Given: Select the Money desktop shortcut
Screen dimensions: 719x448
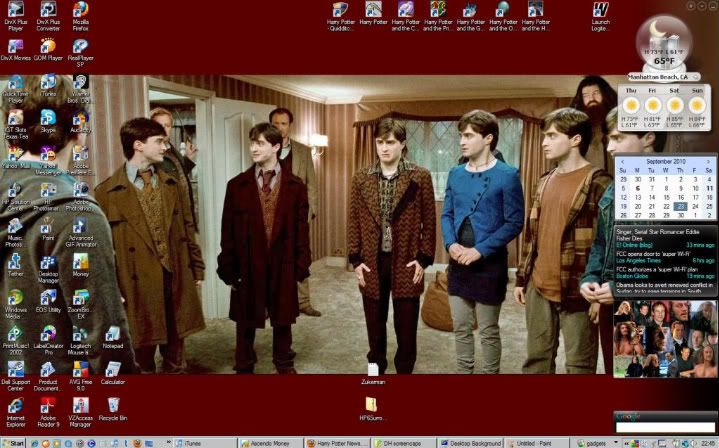Looking at the screenshot, I should tap(81, 266).
